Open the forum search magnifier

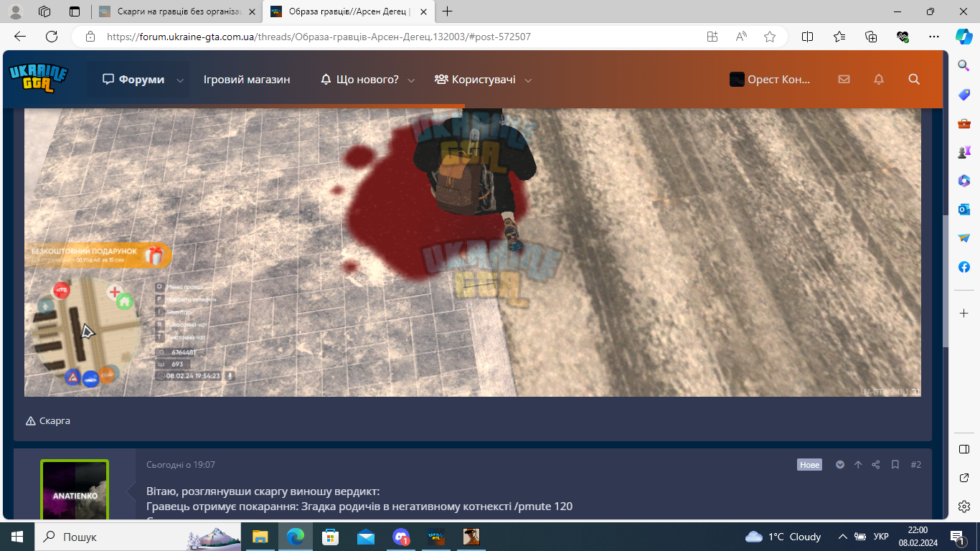[x=914, y=80]
